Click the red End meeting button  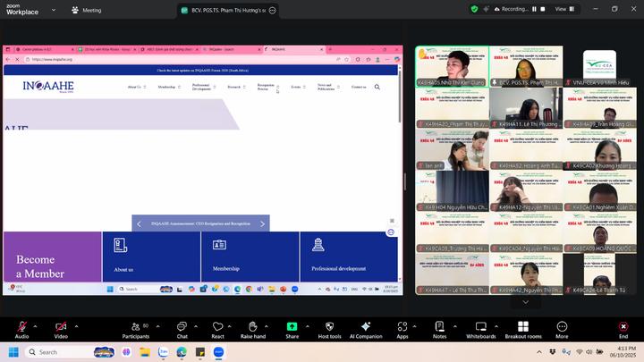coord(623,327)
